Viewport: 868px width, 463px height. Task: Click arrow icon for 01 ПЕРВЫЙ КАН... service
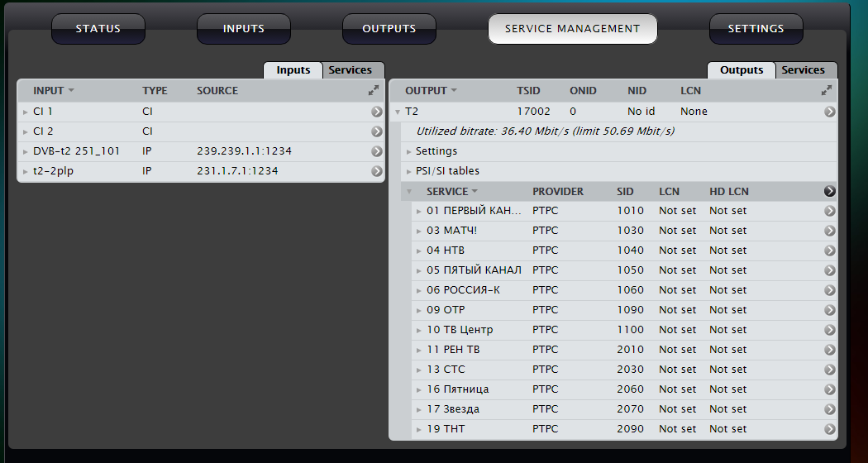point(830,211)
